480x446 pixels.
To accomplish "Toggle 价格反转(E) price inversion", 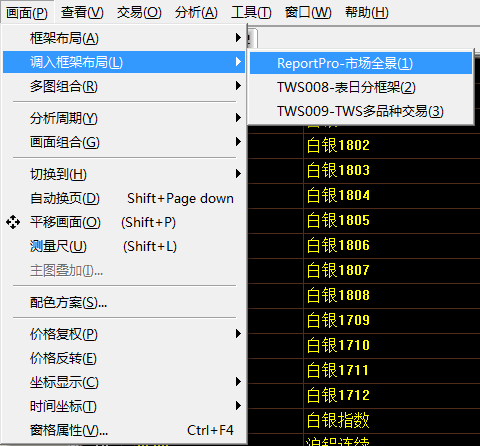I will [124, 358].
